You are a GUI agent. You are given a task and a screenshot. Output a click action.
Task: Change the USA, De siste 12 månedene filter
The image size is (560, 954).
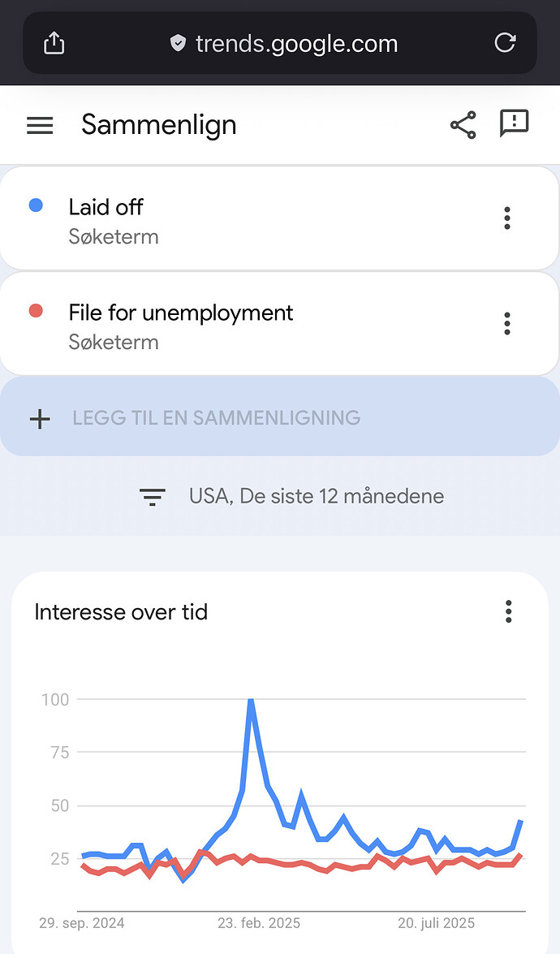pos(316,496)
